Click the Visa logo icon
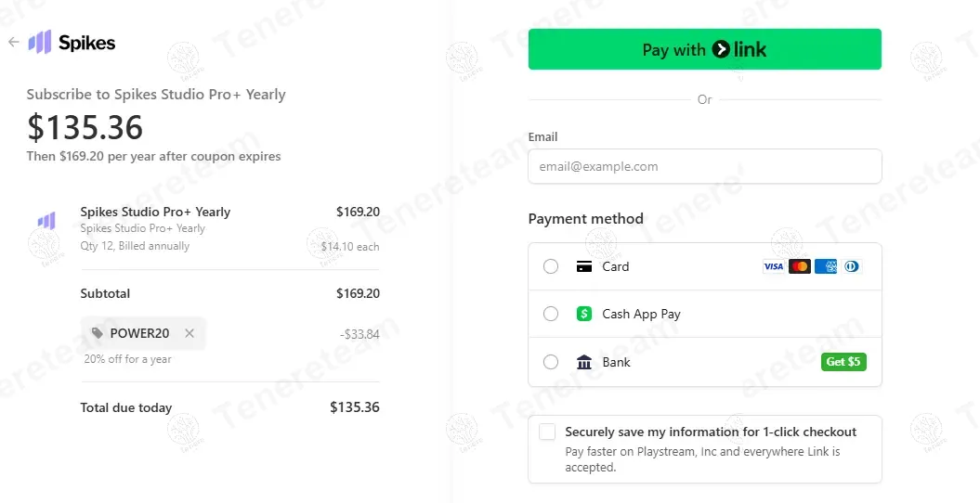This screenshot has width=980, height=503. (773, 266)
